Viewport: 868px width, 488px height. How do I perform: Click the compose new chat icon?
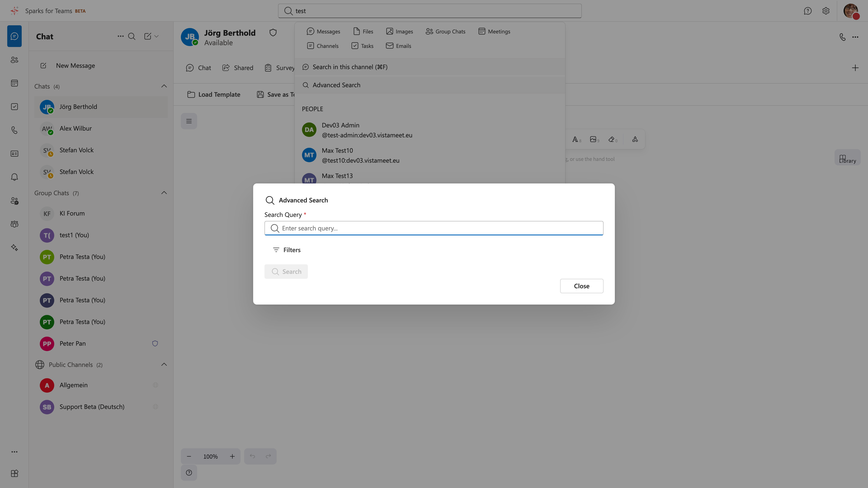pos(148,36)
